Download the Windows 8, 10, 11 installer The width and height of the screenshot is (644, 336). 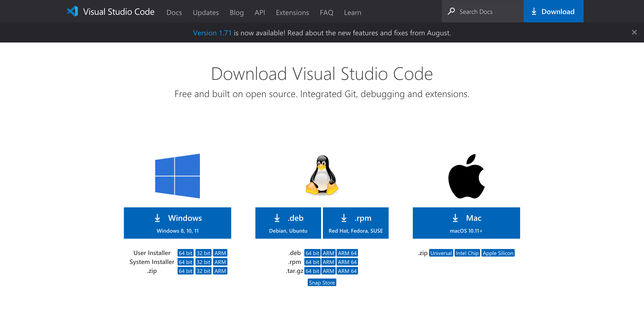point(177,223)
